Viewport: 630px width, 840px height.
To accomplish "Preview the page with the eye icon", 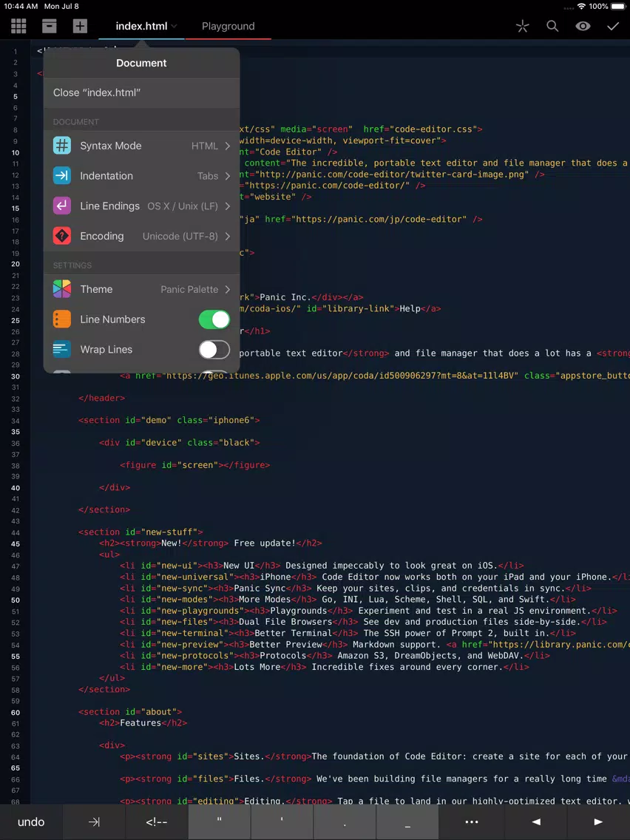I will [583, 27].
